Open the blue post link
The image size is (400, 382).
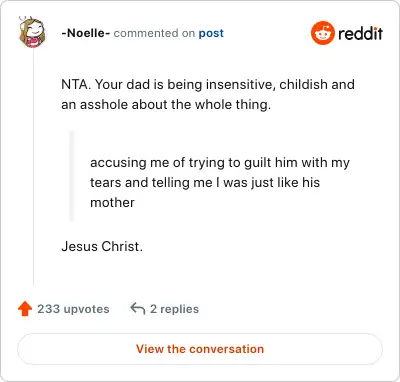pos(211,33)
